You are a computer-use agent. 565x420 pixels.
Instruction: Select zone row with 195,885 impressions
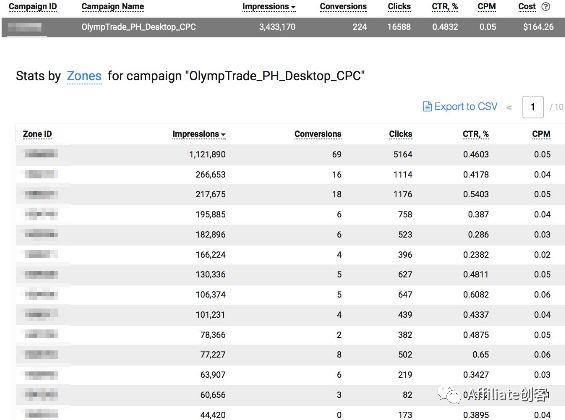click(x=290, y=215)
